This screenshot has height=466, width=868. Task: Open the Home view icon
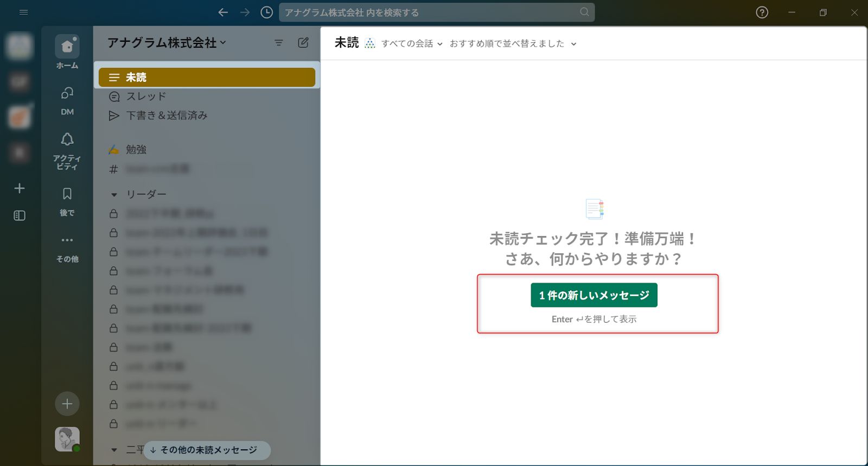pyautogui.click(x=67, y=47)
